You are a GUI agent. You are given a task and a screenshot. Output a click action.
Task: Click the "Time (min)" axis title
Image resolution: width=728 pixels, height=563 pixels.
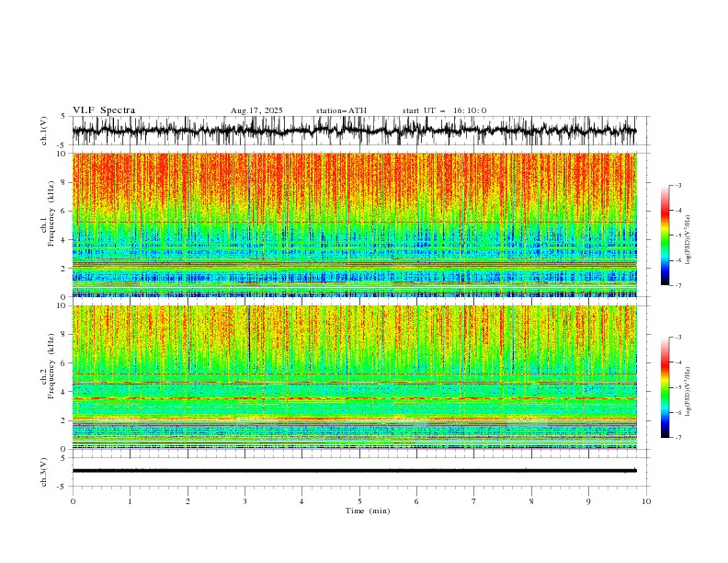[368, 511]
